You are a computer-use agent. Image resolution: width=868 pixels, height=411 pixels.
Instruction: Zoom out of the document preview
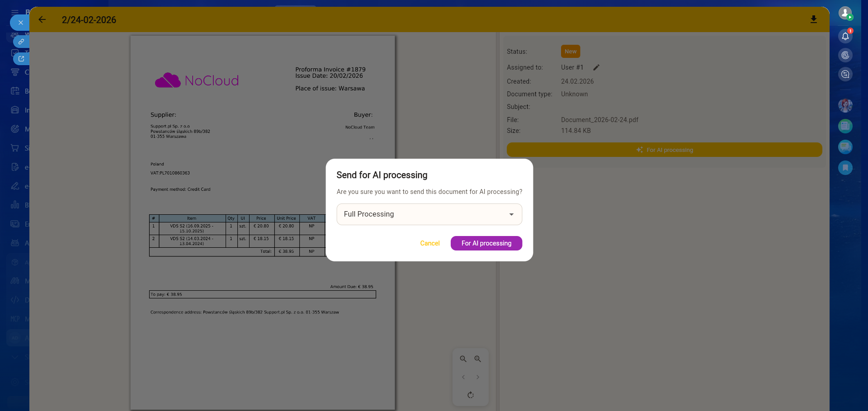point(463,359)
